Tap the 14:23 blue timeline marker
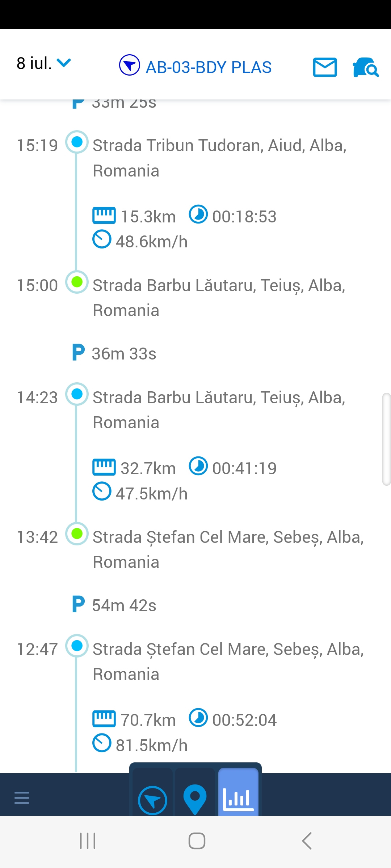Viewport: 391px width, 868px height. tap(77, 394)
